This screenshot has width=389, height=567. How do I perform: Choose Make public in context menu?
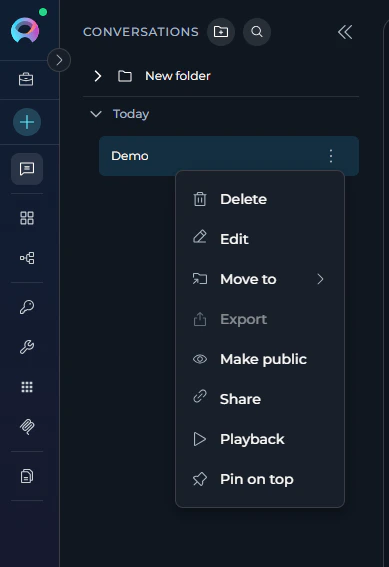click(x=260, y=359)
